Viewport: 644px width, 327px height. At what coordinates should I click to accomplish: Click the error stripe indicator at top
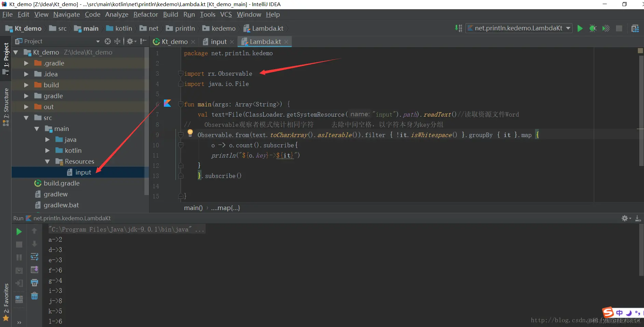click(x=641, y=50)
